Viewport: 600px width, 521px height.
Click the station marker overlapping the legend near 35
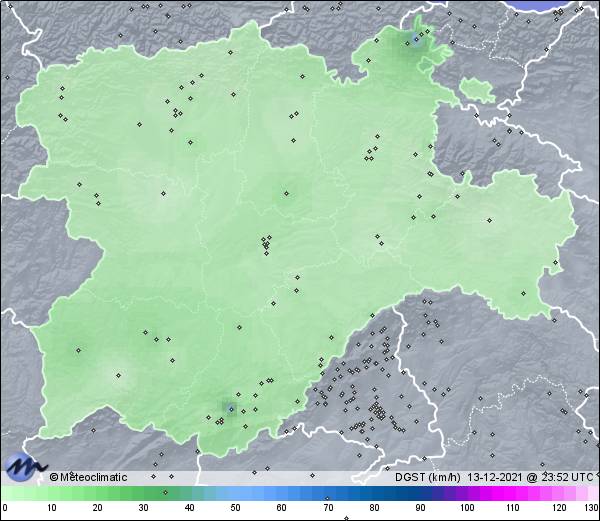coord(165,492)
